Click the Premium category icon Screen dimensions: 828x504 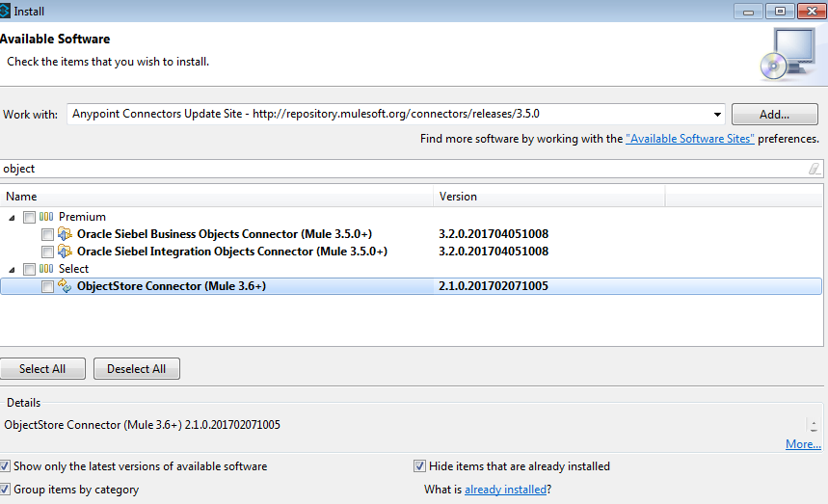(46, 217)
